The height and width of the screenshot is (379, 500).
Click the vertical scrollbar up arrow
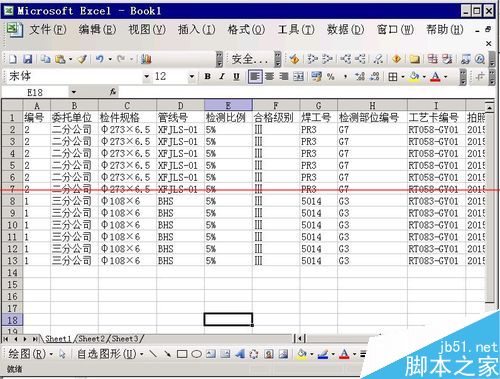tap(489, 107)
